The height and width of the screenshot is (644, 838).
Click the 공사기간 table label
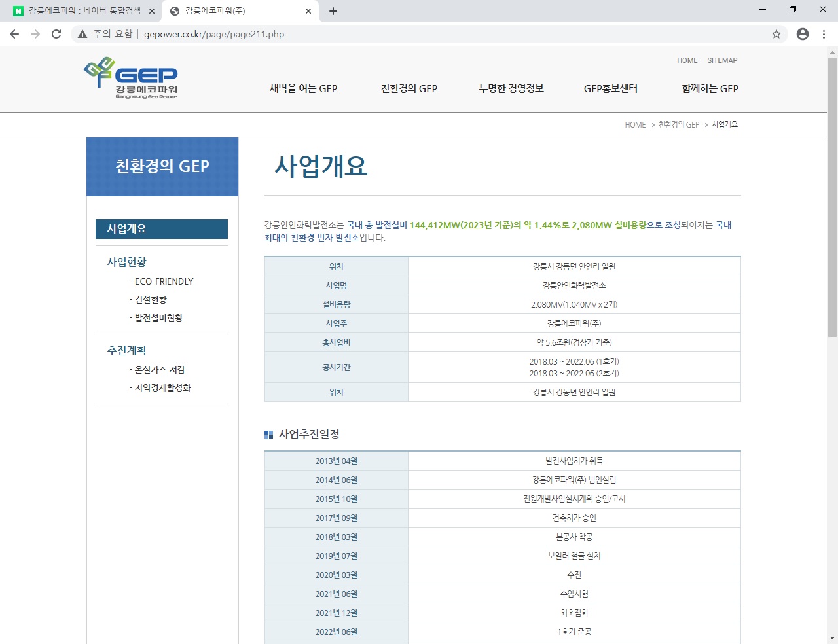pyautogui.click(x=337, y=367)
